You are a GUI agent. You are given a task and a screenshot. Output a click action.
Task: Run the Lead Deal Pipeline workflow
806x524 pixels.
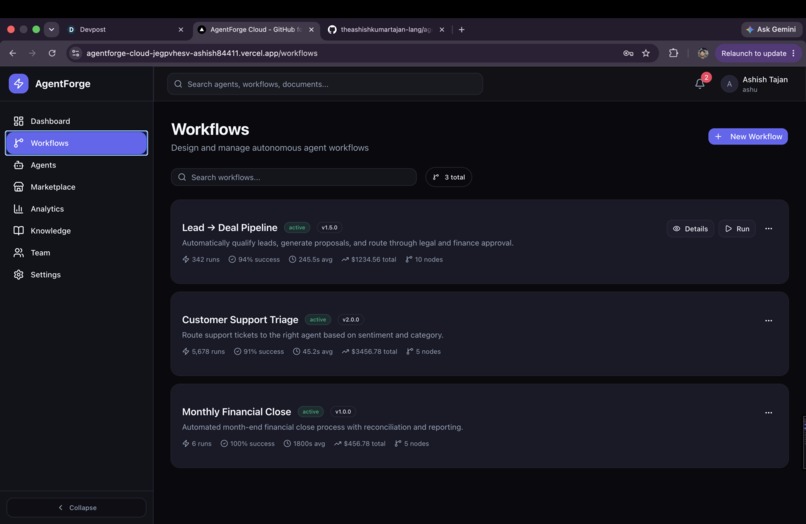click(737, 228)
